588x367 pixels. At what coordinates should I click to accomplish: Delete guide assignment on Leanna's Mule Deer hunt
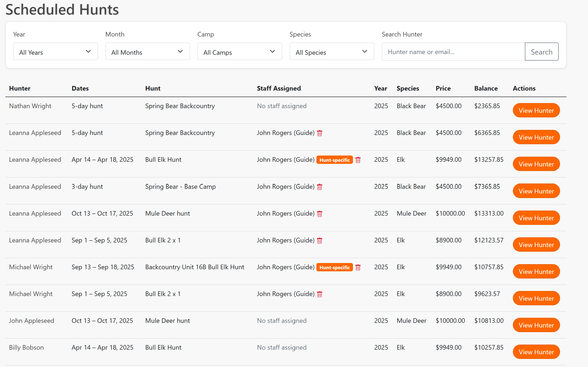[x=320, y=214]
